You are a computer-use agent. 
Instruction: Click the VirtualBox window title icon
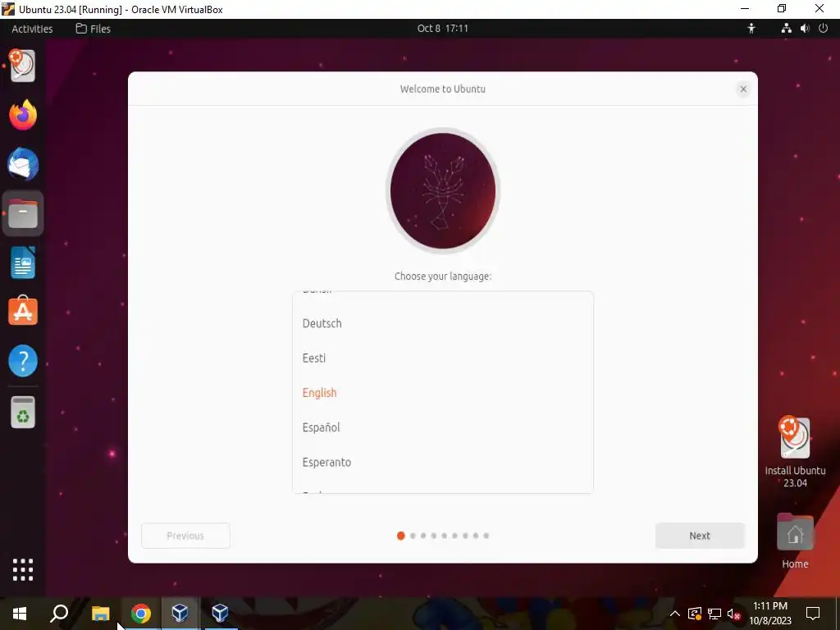tap(8, 9)
